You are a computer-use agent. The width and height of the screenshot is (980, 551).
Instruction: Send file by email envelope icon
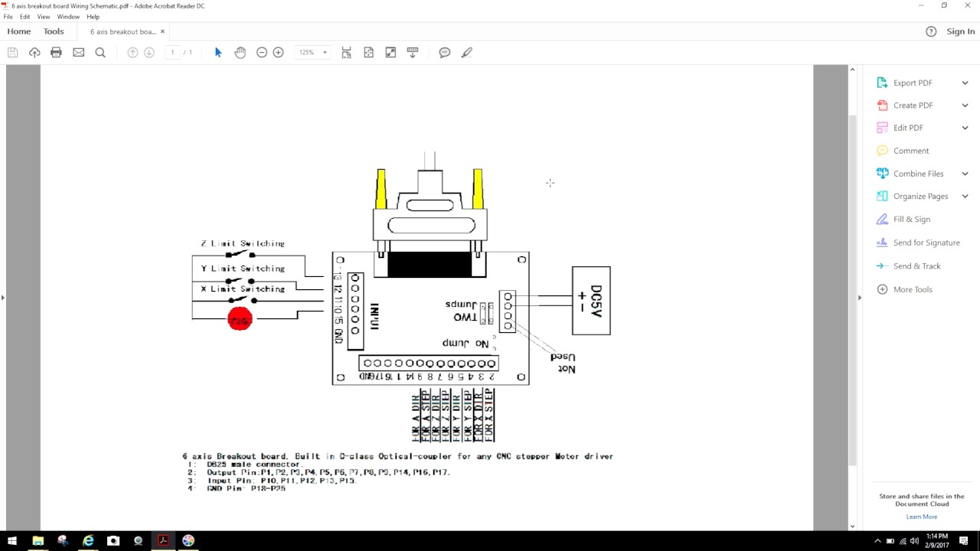click(x=78, y=52)
